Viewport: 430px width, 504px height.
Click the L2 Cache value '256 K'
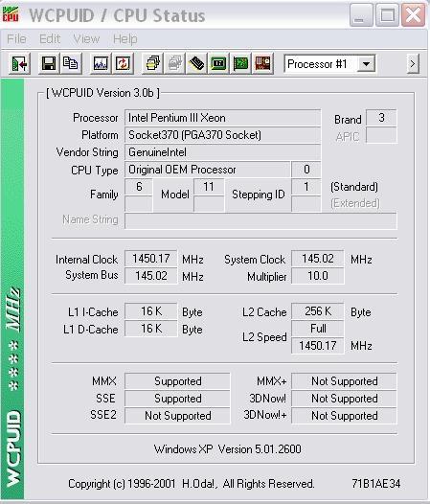318,311
